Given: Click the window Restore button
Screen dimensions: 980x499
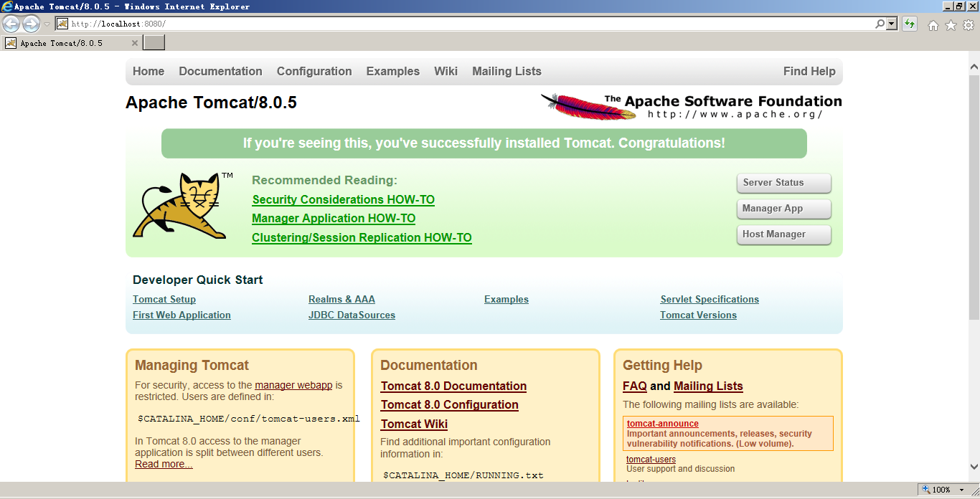Looking at the screenshot, I should (x=960, y=6).
